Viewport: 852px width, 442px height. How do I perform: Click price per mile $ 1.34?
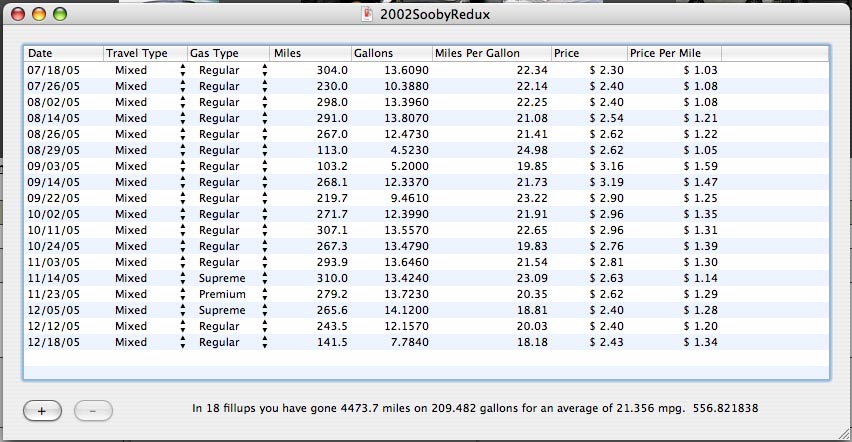[x=700, y=342]
